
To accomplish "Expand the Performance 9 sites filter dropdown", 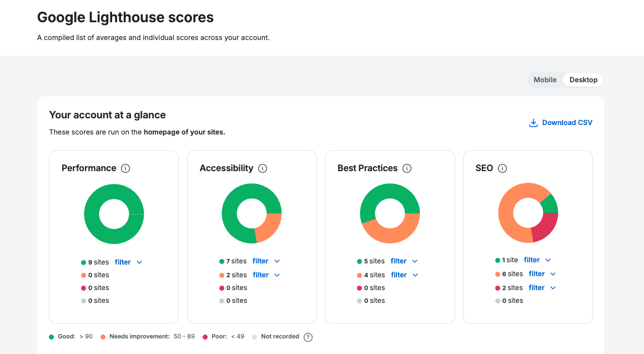I will [x=128, y=262].
